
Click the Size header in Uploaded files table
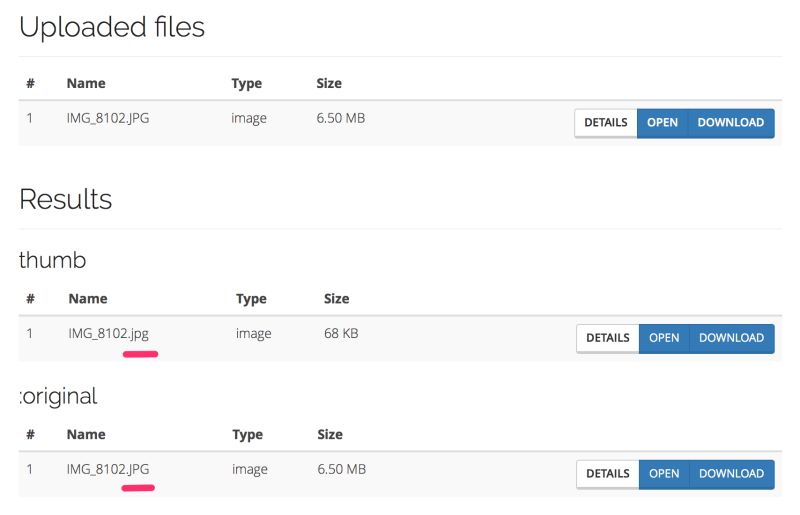(x=329, y=83)
